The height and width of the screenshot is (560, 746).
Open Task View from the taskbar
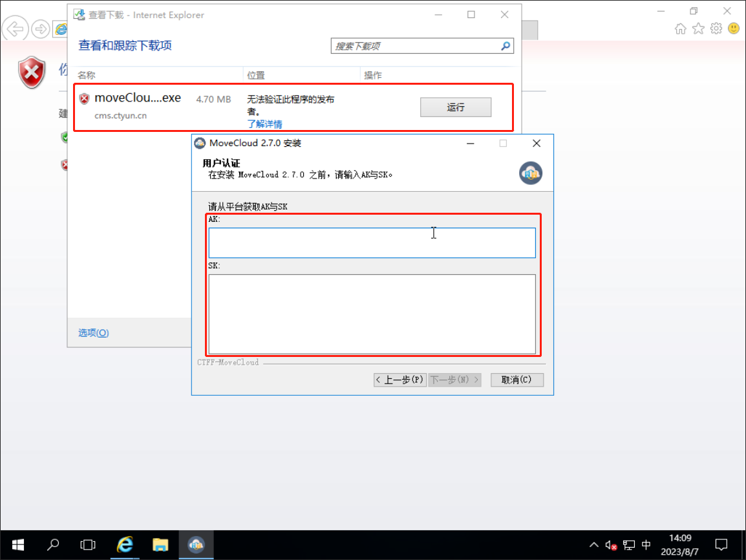point(88,544)
